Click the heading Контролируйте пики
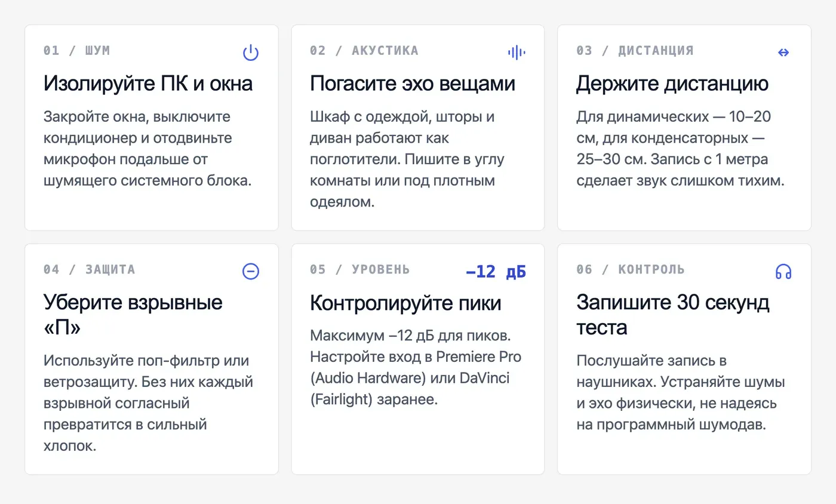This screenshot has height=504, width=836. click(x=405, y=303)
